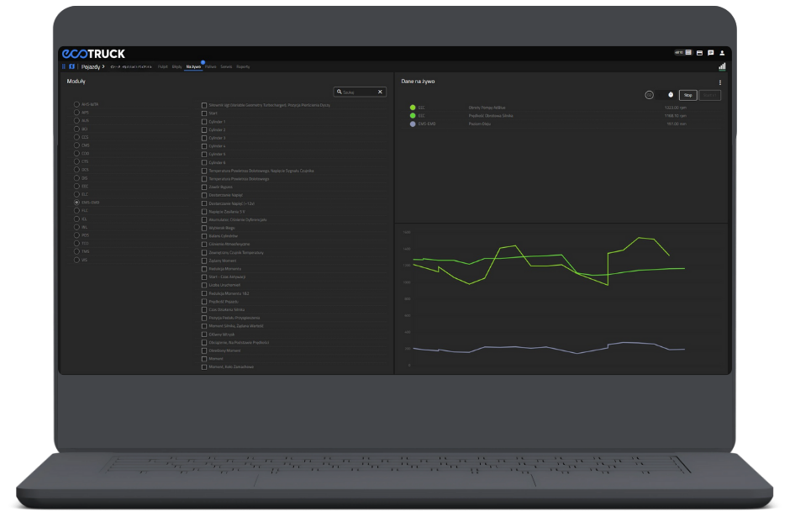Click the payment card icon in header

pos(700,53)
